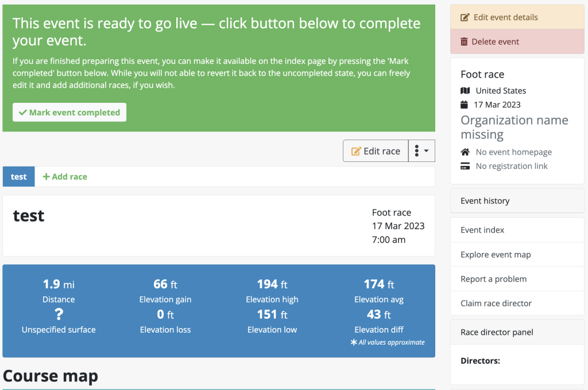The width and height of the screenshot is (588, 390).
Task: Click the Mark event completed button
Action: (x=69, y=112)
